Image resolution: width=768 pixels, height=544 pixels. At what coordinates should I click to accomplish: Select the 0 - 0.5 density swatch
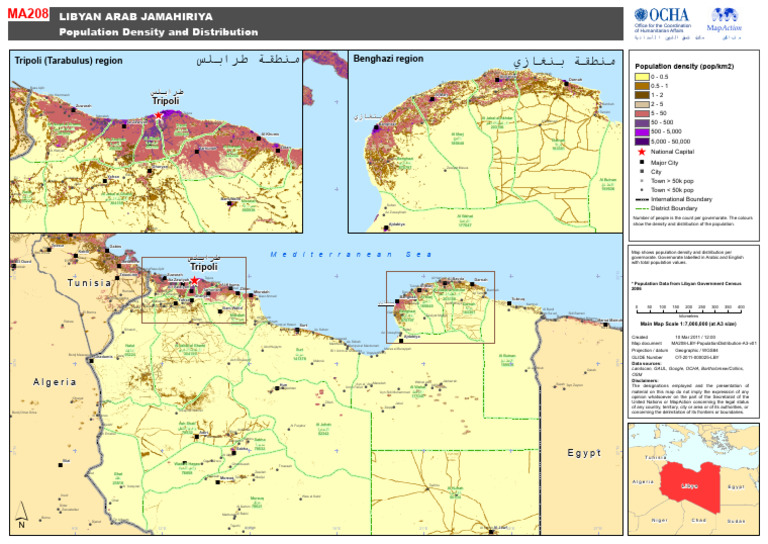point(641,77)
